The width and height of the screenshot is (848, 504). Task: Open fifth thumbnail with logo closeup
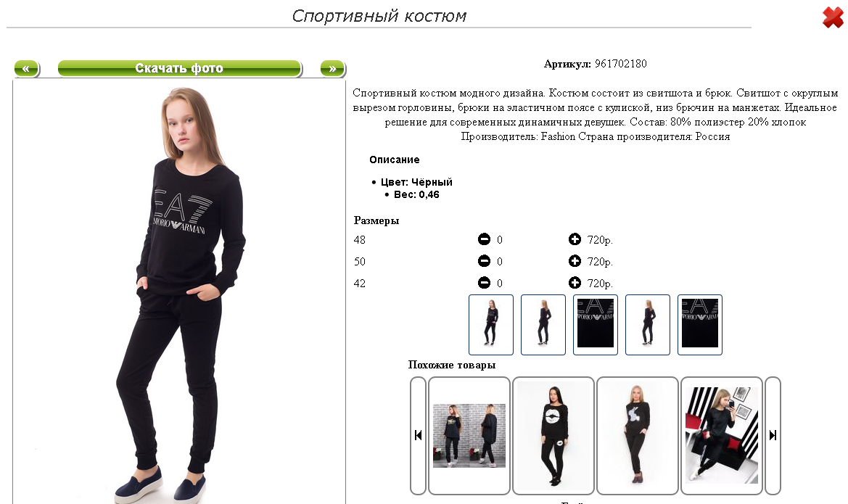[x=700, y=324]
